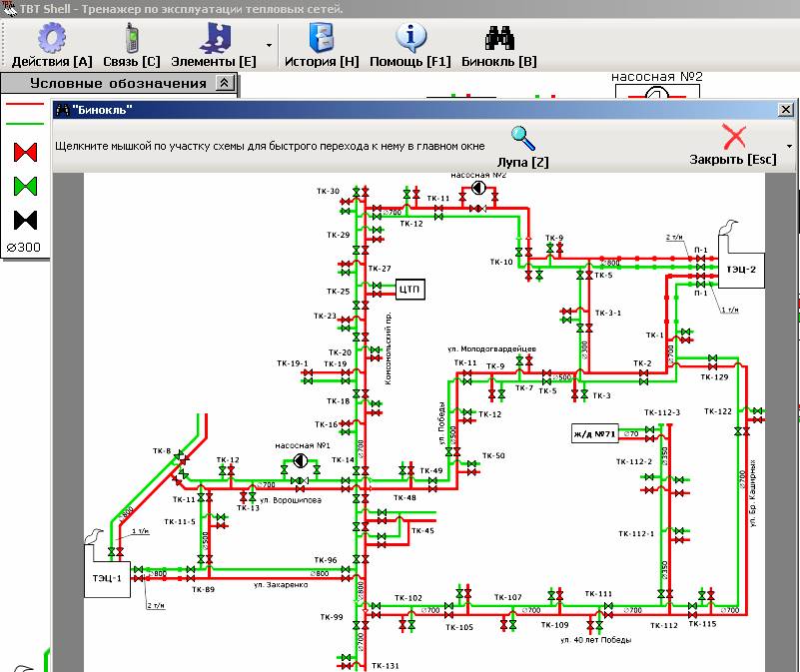Click the ТК-105 chamber label
This screenshot has height=672, width=800.
click(459, 627)
